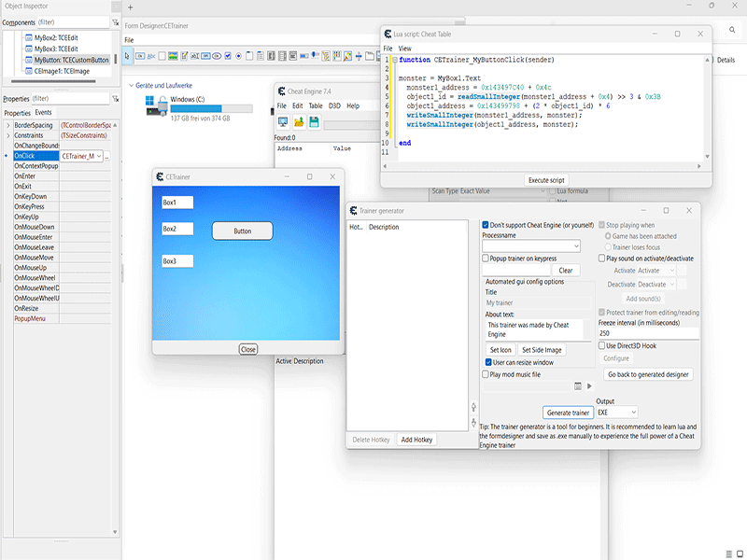
Task: Select the checkbox component icon in the designer toolbar
Action: (x=228, y=58)
